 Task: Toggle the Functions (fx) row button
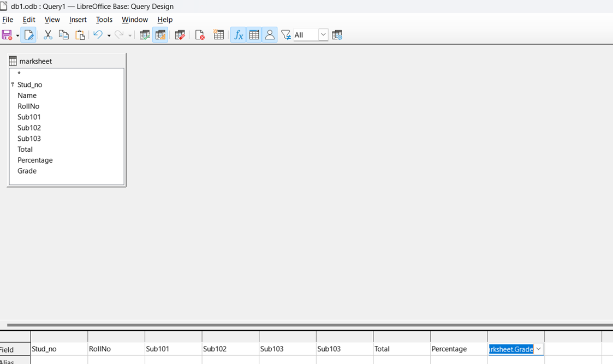pyautogui.click(x=238, y=35)
